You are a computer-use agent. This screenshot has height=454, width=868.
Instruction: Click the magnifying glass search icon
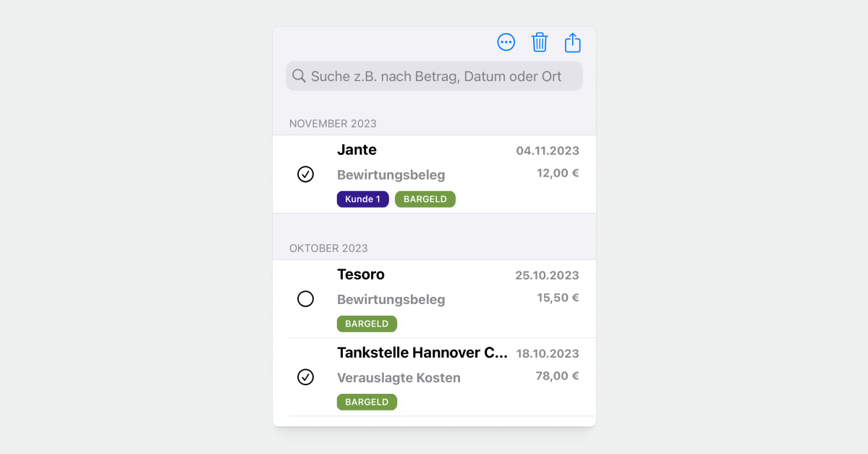[299, 76]
